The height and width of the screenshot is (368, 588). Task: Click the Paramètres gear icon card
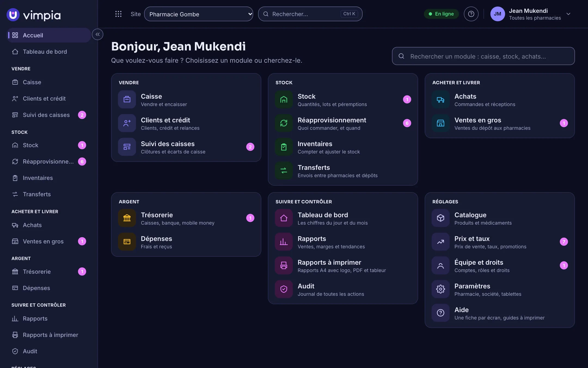(440, 289)
